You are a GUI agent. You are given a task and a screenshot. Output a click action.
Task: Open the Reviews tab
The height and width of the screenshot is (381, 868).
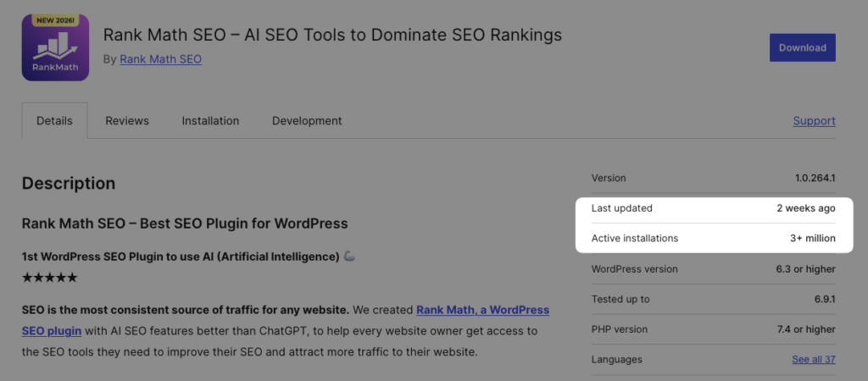point(127,120)
